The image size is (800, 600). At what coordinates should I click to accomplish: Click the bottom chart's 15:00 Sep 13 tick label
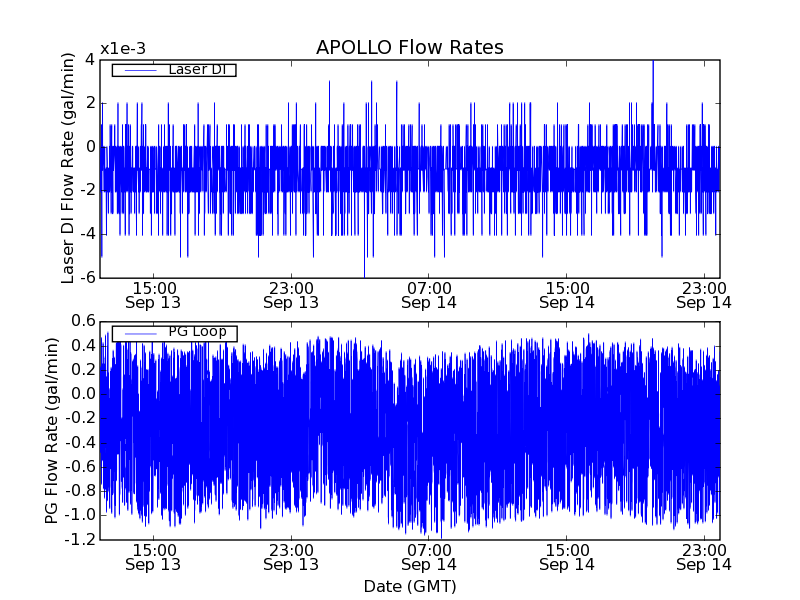coord(153,558)
